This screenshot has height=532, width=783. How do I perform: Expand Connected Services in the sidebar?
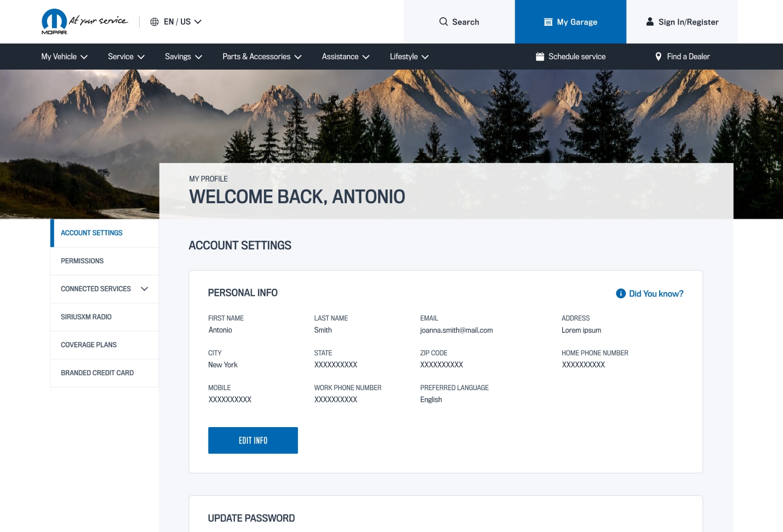tap(144, 289)
